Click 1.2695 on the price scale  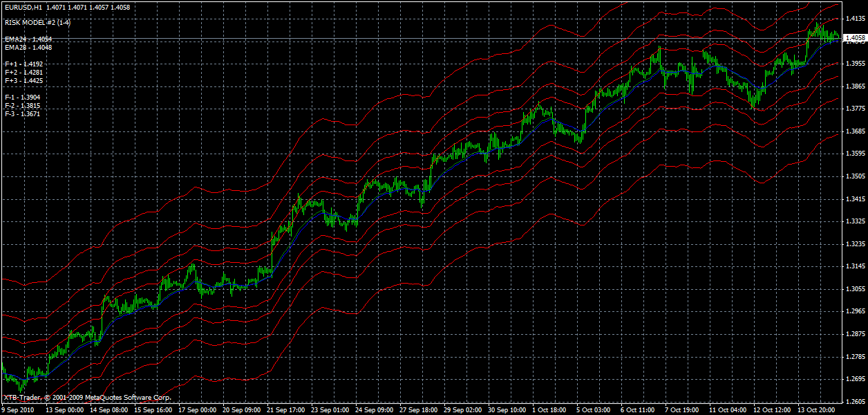click(x=856, y=379)
